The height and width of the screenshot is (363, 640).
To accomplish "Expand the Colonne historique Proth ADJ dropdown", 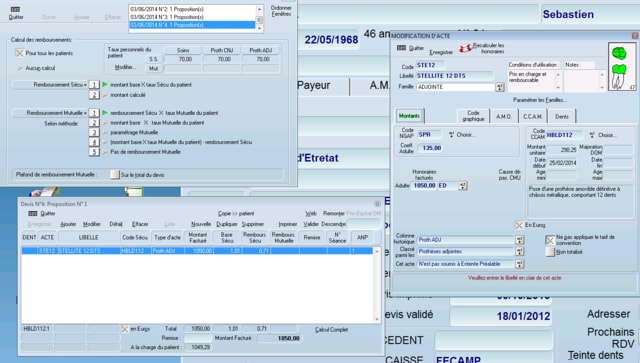I will click(x=520, y=240).
